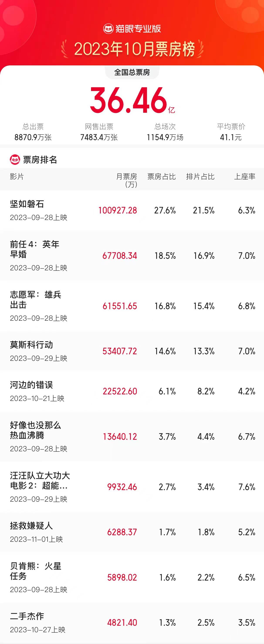The height and width of the screenshot is (644, 264).
Task: Open 贝肯熊：火星任务 movie entry
Action: (36, 571)
